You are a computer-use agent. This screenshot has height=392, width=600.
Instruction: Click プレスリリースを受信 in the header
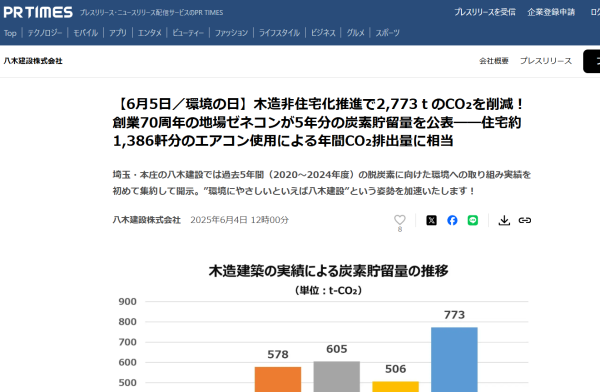pos(484,12)
